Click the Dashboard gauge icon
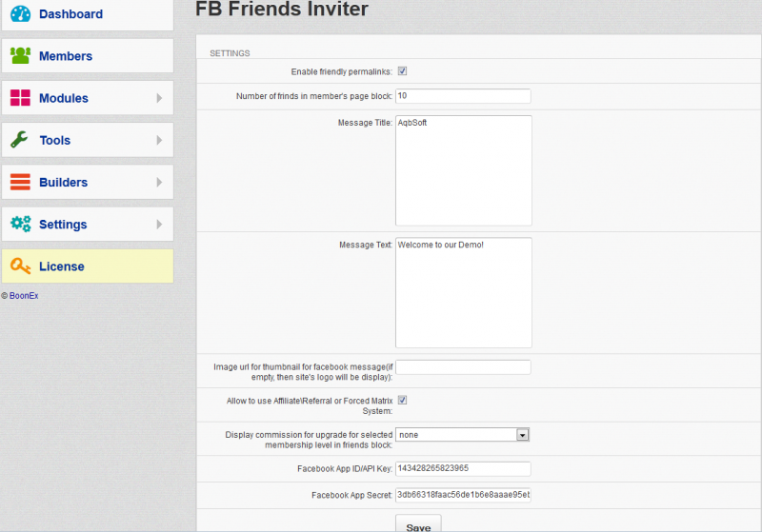The image size is (762, 532). (x=20, y=13)
